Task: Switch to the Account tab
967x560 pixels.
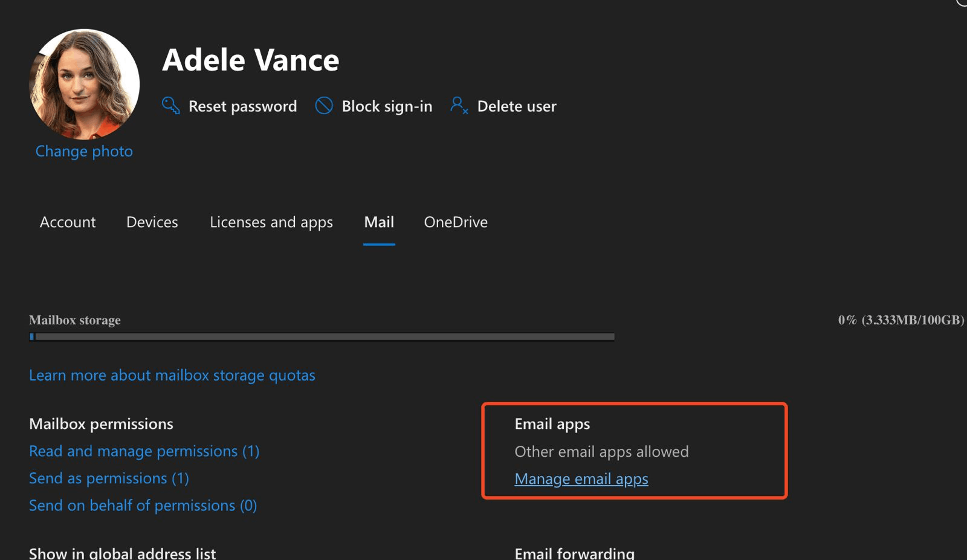Action: click(68, 222)
